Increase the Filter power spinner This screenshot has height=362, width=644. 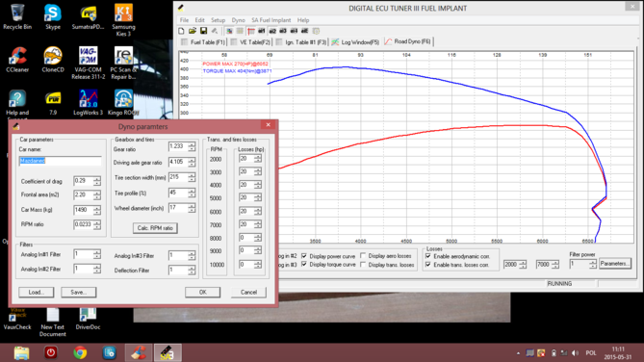coord(592,262)
